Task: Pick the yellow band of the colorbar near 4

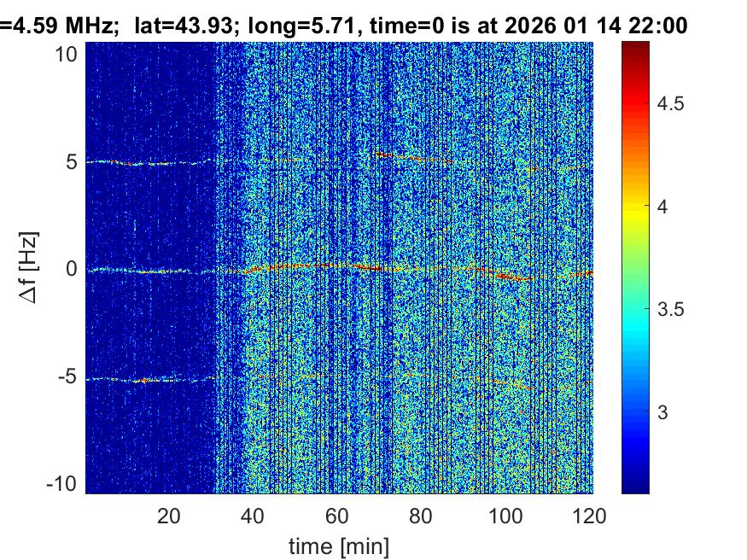Action: pyautogui.click(x=634, y=207)
